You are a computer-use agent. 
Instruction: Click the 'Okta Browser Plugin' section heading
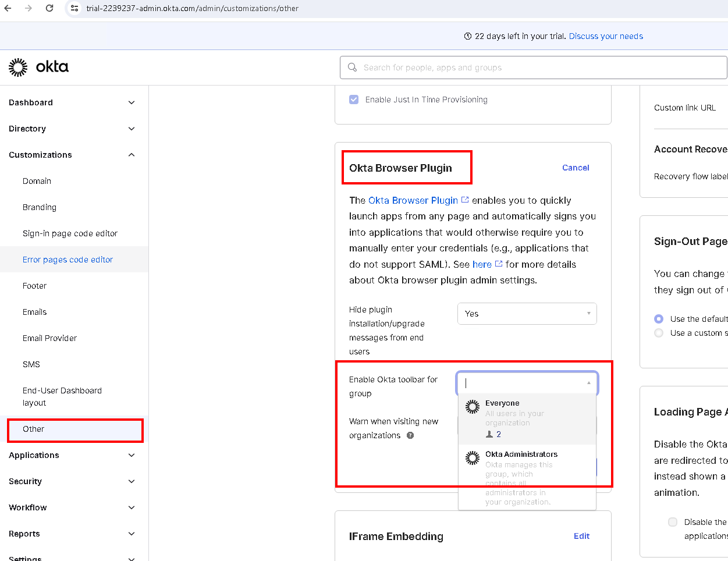400,168
